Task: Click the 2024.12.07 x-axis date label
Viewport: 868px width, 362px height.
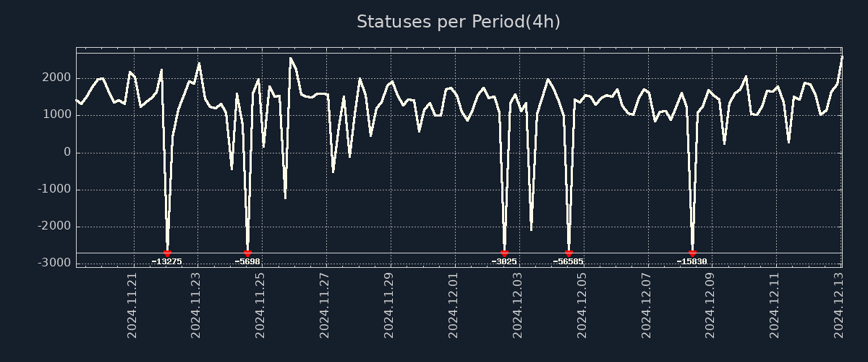Action: [x=646, y=305]
